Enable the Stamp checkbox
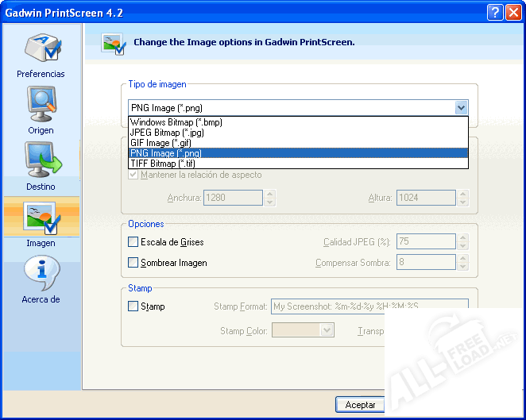Image resolution: width=526 pixels, height=420 pixels. pos(133,306)
